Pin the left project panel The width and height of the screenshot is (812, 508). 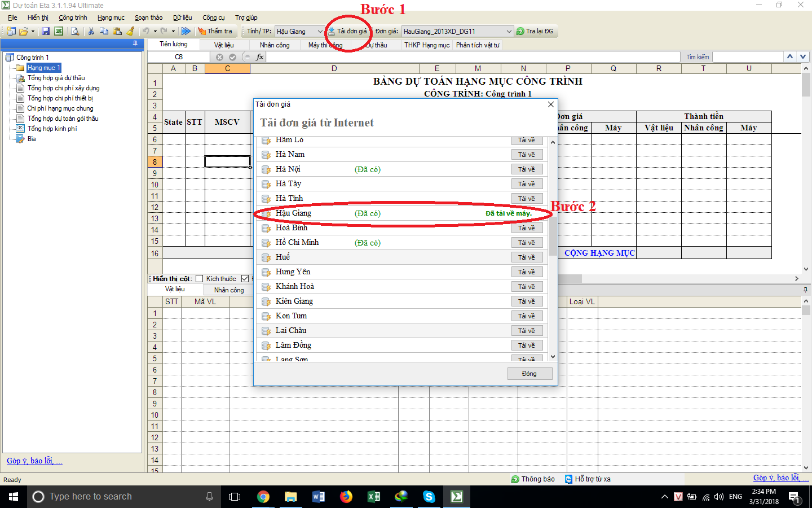click(x=135, y=43)
